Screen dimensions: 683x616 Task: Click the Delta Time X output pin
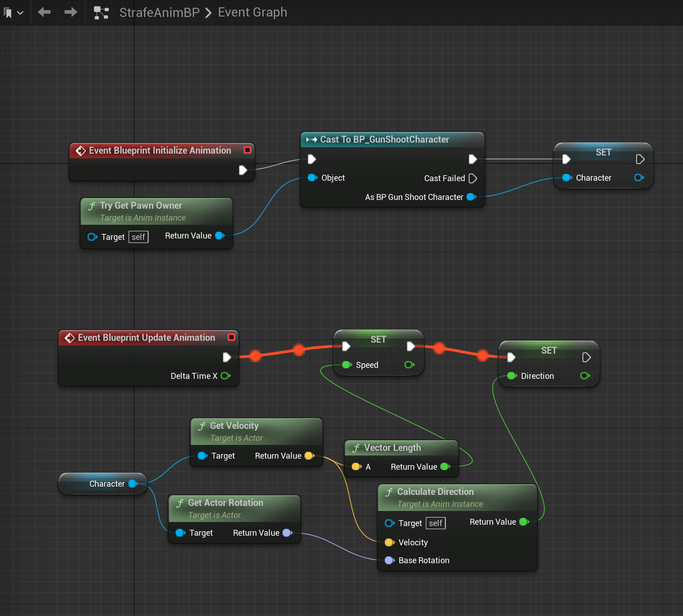coord(225,376)
